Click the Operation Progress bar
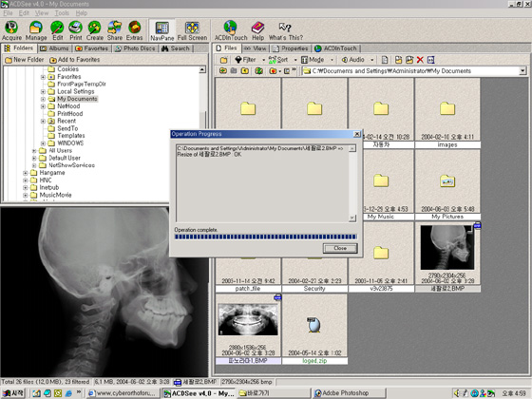Viewport: 532px width, 399px height. click(265, 237)
